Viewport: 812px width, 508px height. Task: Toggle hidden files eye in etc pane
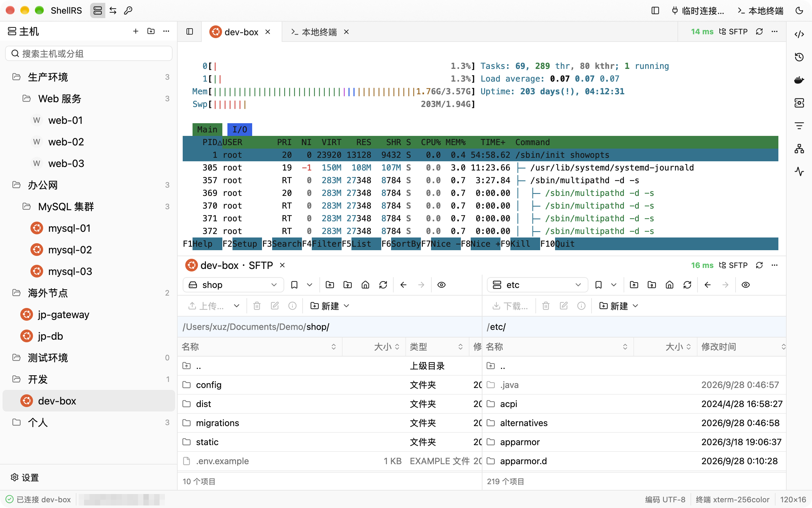click(x=746, y=285)
